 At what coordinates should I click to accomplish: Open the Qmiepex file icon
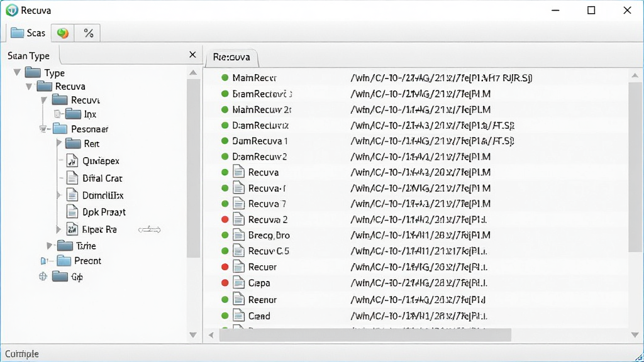click(x=72, y=161)
